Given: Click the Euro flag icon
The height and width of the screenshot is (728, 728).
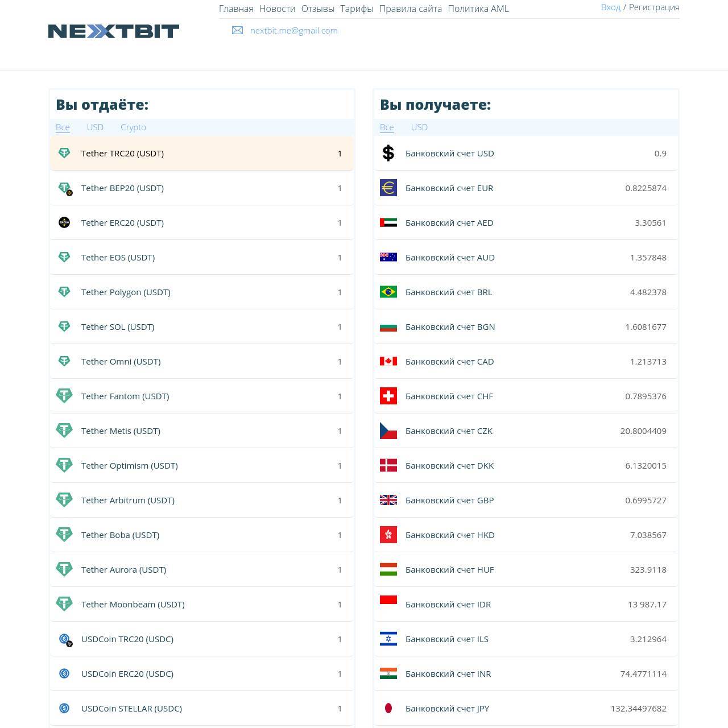Looking at the screenshot, I should pos(388,188).
